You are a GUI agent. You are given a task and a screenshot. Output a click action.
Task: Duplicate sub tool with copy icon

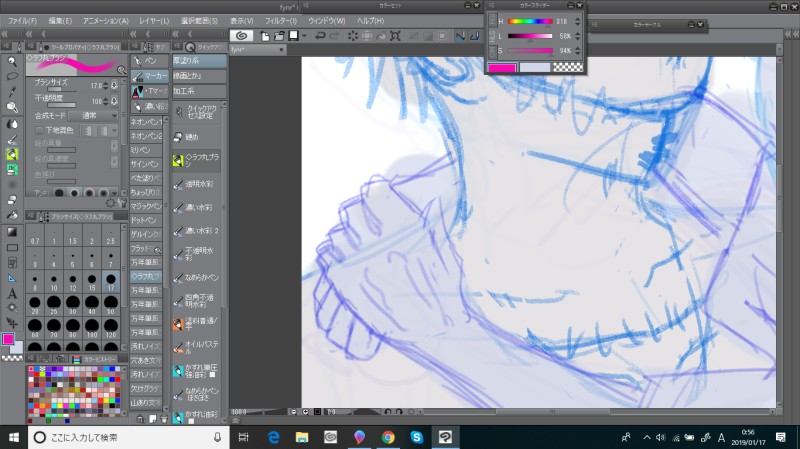152,419
